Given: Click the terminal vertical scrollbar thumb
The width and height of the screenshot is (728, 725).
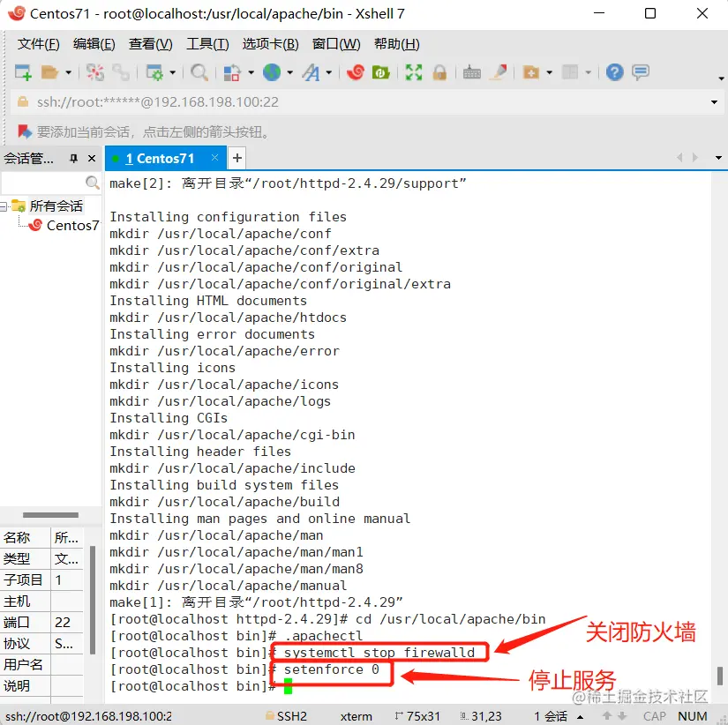Looking at the screenshot, I should point(720,676).
